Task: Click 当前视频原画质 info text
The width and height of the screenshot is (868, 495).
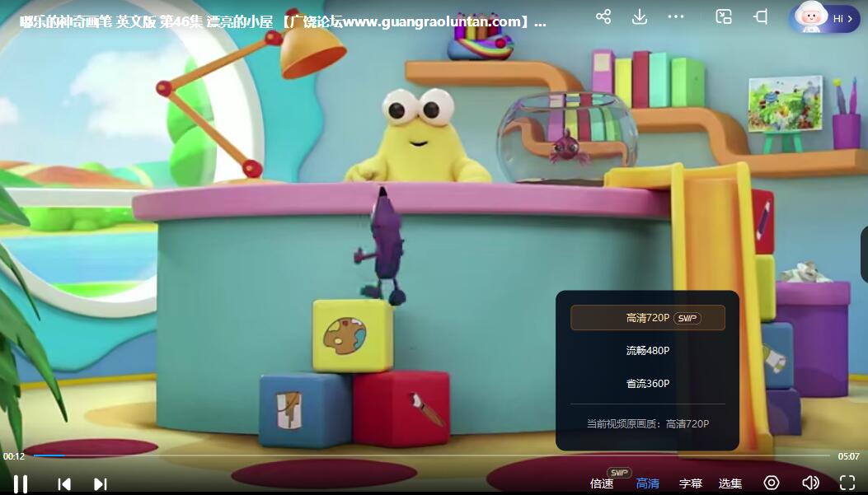Action: 648,423
